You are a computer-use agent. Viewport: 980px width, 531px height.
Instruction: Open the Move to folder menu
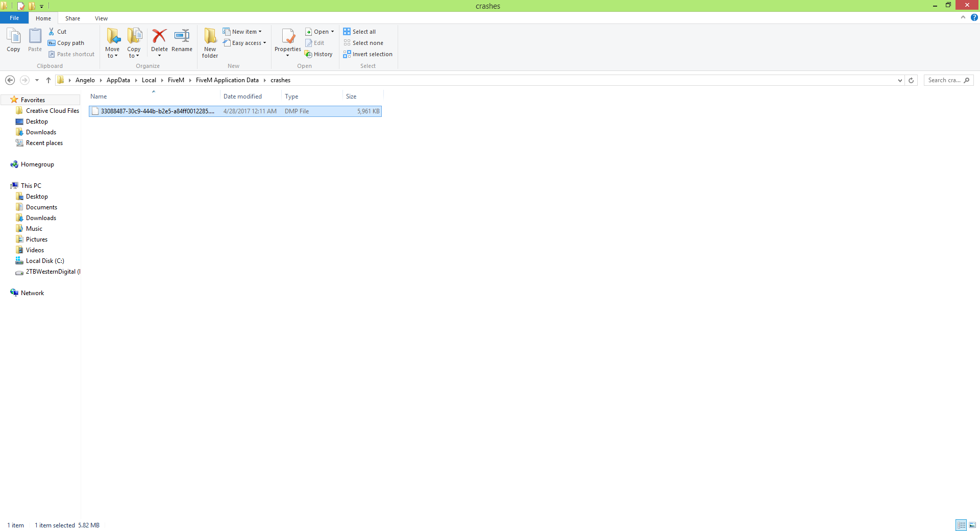[112, 43]
